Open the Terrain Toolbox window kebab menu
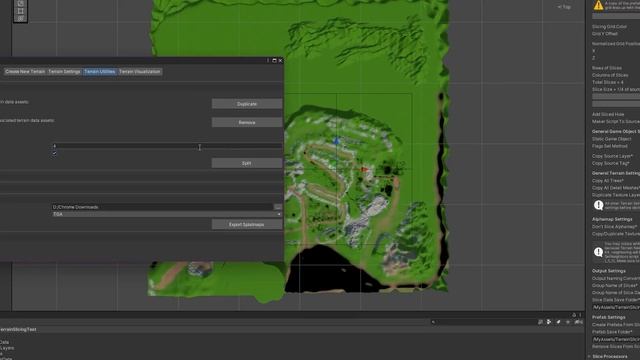 [268, 60]
